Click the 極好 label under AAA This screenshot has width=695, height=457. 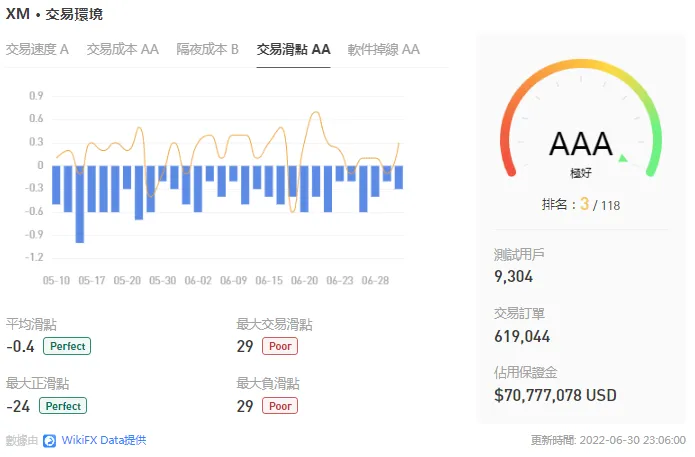[x=581, y=173]
